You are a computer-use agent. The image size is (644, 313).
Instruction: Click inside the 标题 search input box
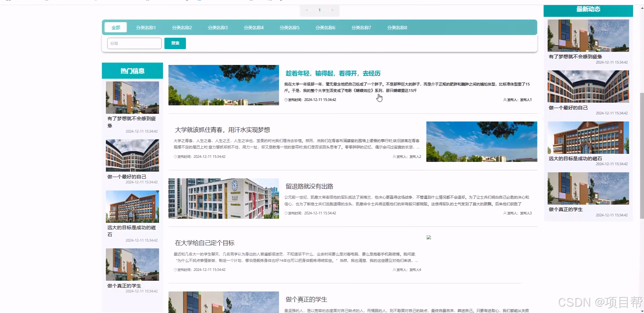[x=134, y=43]
